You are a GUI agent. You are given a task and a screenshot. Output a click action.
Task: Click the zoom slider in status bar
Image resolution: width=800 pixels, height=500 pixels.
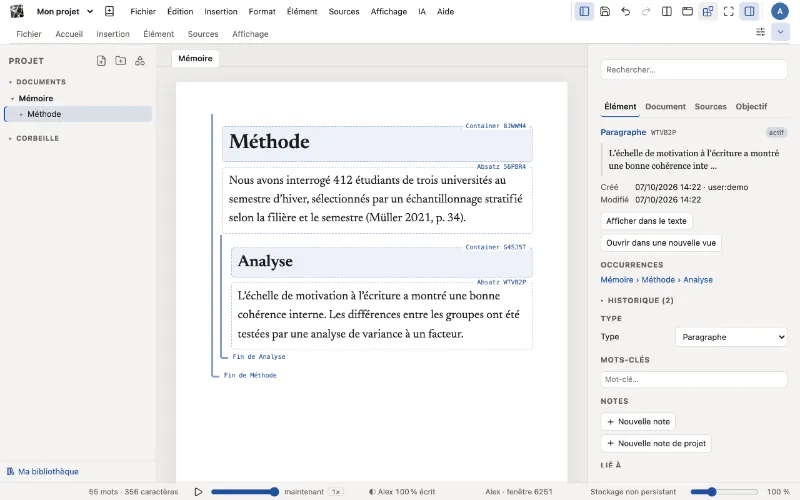point(724,492)
